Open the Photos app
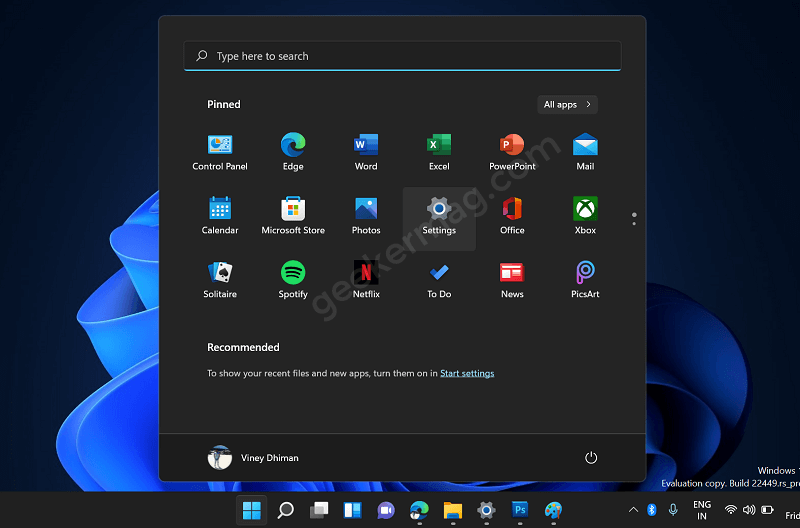 tap(366, 216)
